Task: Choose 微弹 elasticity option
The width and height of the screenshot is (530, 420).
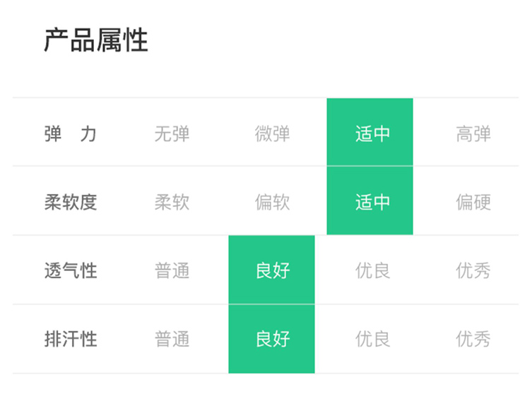Action: pos(272,133)
